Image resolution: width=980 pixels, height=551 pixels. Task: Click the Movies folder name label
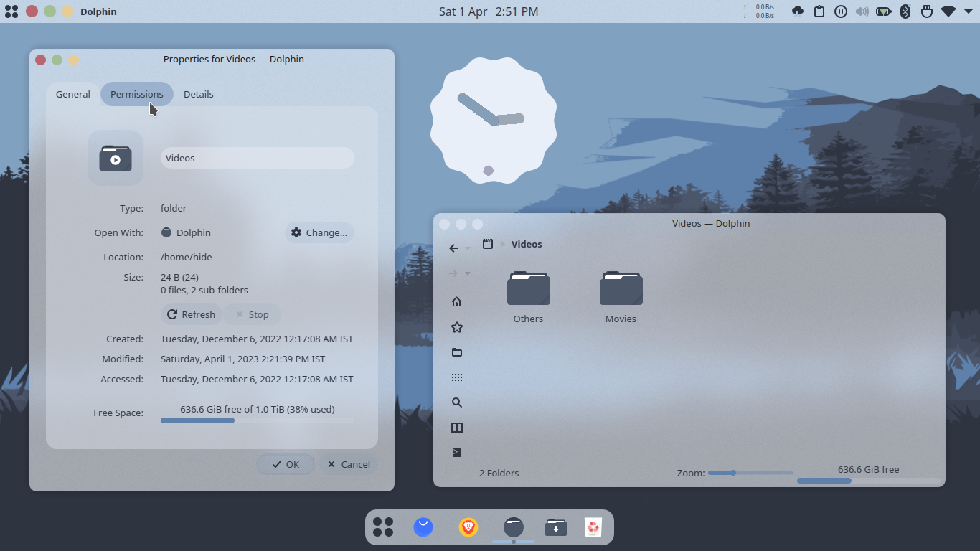coord(621,319)
